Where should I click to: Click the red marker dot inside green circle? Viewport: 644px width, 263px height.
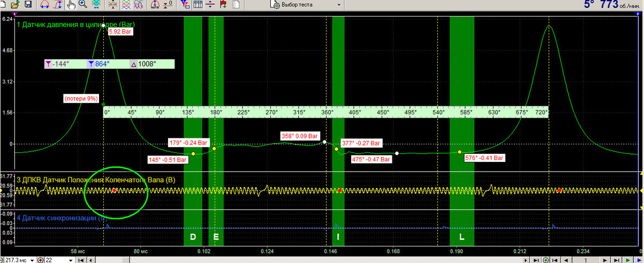[114, 190]
